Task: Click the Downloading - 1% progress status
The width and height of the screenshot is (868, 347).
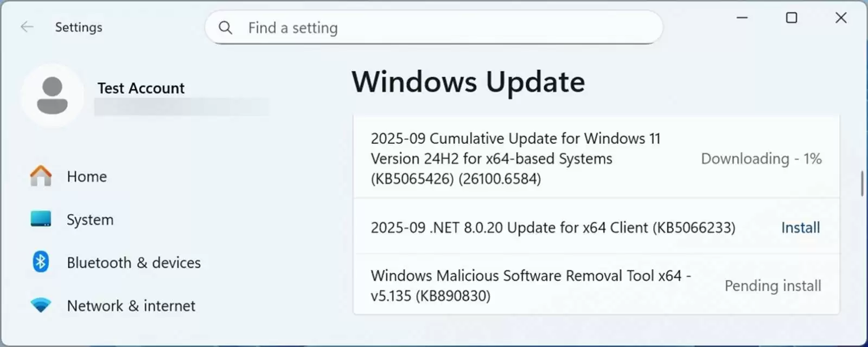Action: 761,158
